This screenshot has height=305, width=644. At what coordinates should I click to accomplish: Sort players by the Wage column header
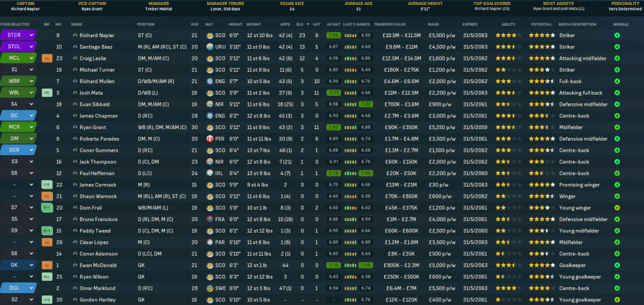point(434,24)
